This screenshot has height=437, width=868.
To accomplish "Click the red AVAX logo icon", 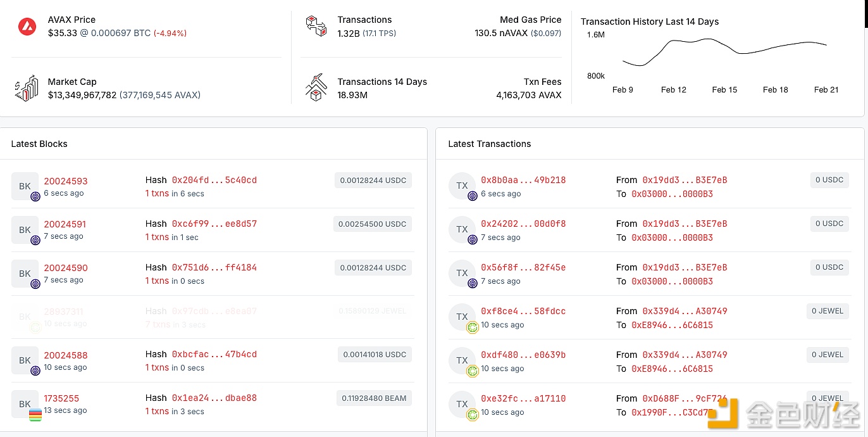I will point(27,27).
